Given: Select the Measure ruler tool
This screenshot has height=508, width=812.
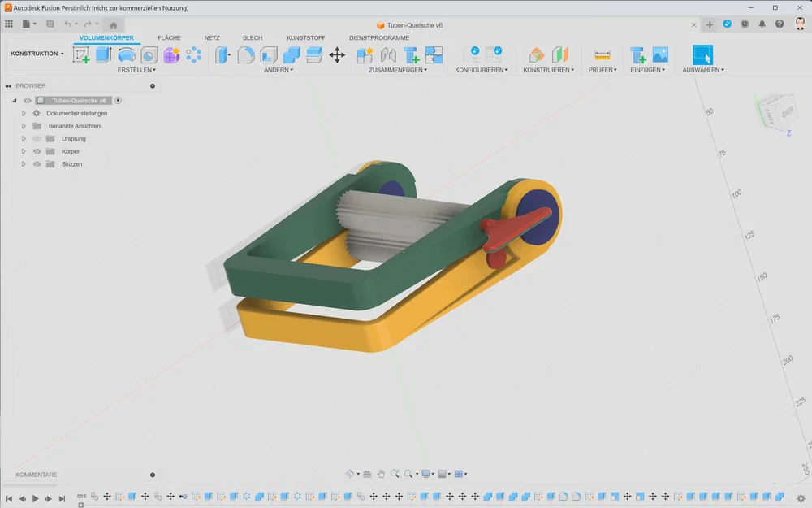Looking at the screenshot, I should pyautogui.click(x=603, y=54).
